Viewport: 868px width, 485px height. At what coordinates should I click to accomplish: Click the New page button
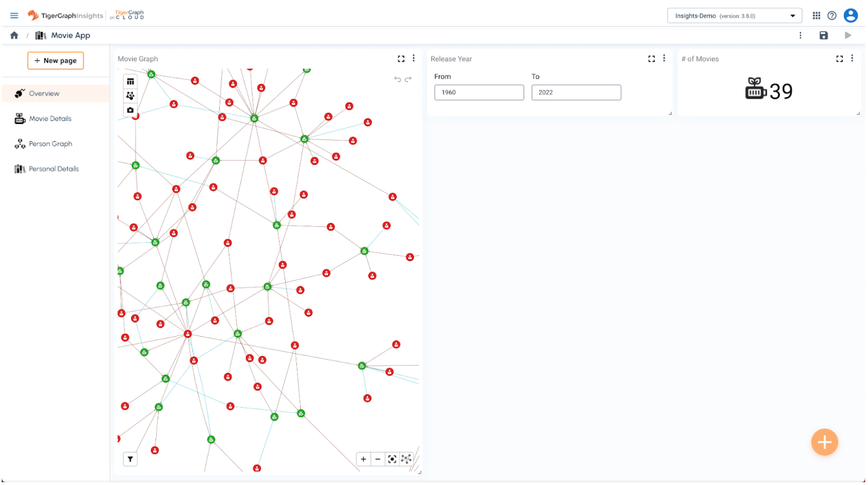click(55, 61)
